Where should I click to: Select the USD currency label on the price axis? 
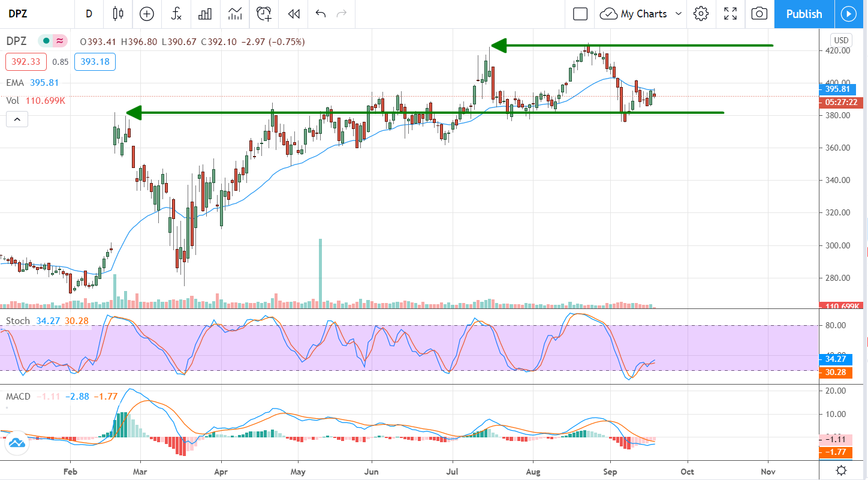(x=841, y=40)
